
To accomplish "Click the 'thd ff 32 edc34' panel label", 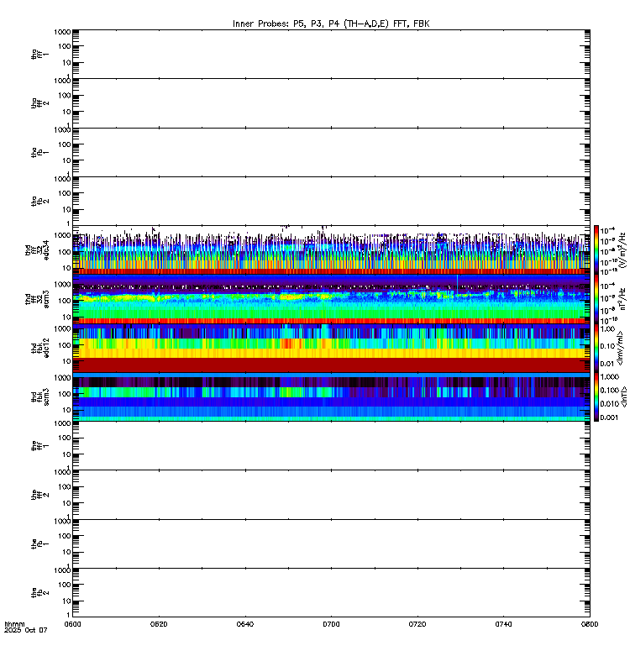I will (37, 250).
